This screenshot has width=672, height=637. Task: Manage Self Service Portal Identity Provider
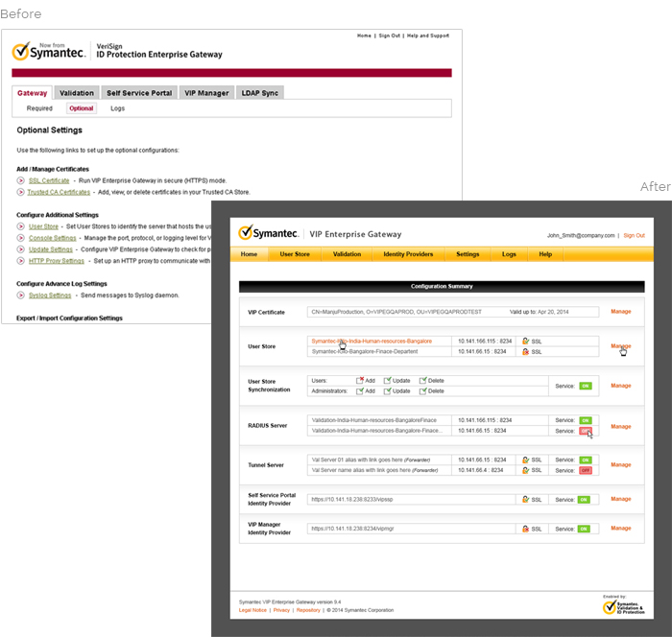620,499
